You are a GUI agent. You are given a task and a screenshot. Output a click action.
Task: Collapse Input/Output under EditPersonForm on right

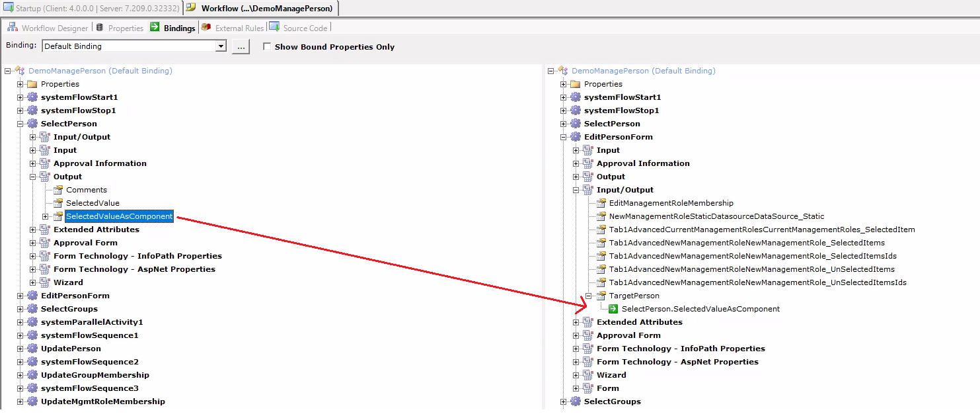click(x=576, y=190)
